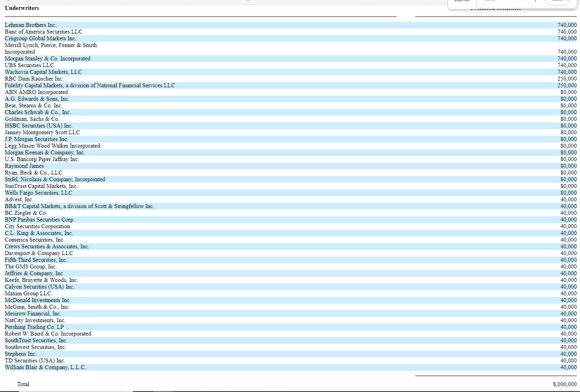580x392 pixels.
Task: Click Keefe, Bruyette & Woods, Inc.
Action: [x=41, y=280]
